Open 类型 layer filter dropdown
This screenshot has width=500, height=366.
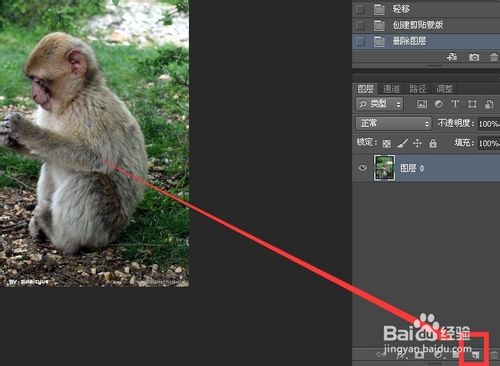[379, 104]
